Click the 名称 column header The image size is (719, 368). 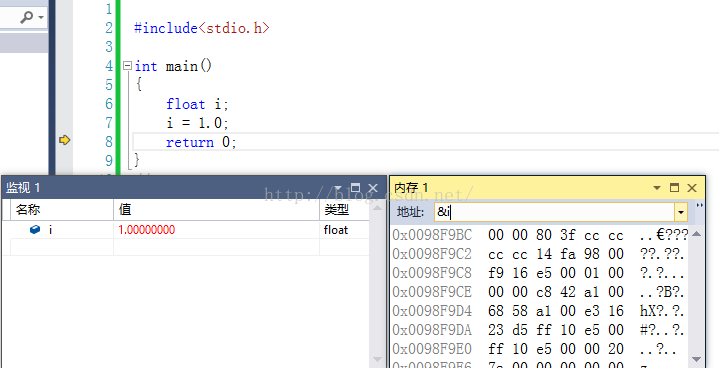[x=61, y=210]
